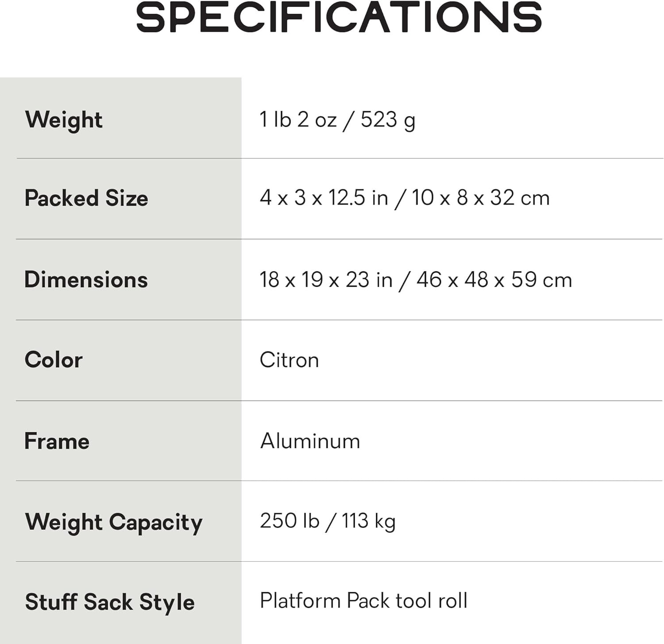Click the '10 x 8 x 32 cm' measurement
The width and height of the screenshot is (664, 644).
click(480, 198)
